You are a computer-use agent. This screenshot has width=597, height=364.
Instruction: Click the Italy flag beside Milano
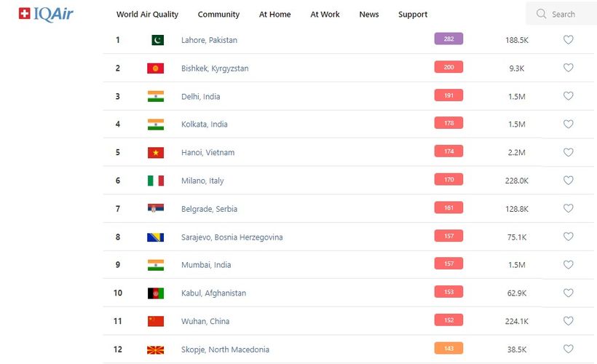[156, 181]
